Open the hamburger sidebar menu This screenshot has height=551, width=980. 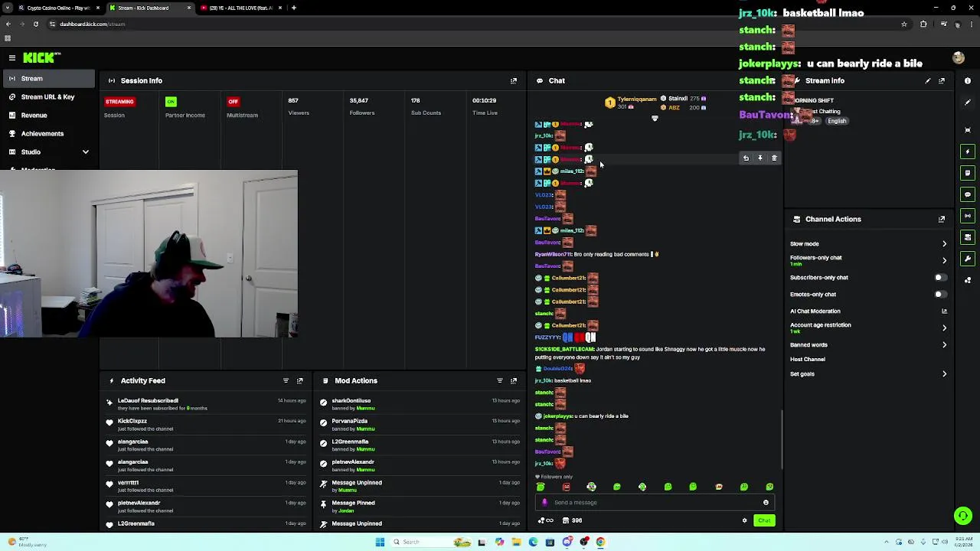click(x=11, y=57)
